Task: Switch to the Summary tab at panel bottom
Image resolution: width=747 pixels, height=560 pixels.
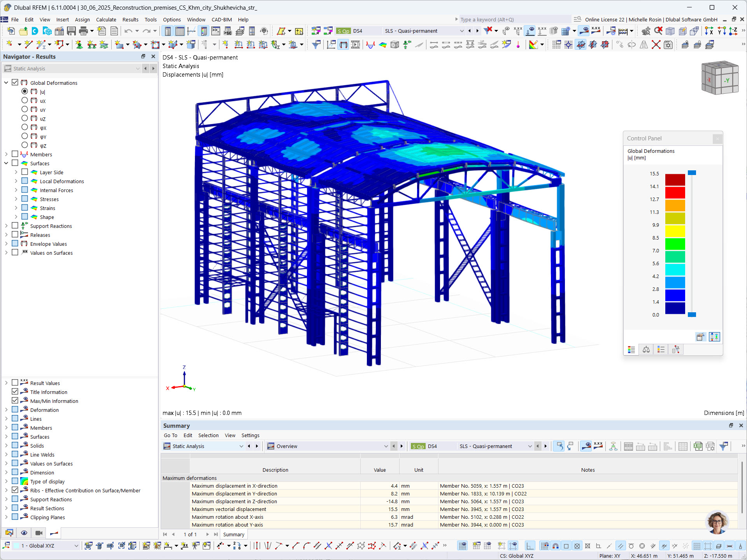Action: coord(233,534)
